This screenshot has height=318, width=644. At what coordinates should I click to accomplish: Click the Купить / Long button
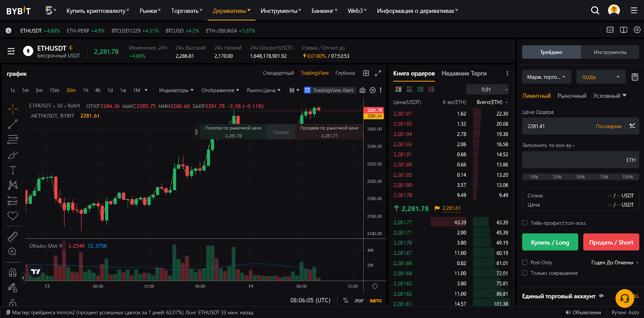[550, 242]
